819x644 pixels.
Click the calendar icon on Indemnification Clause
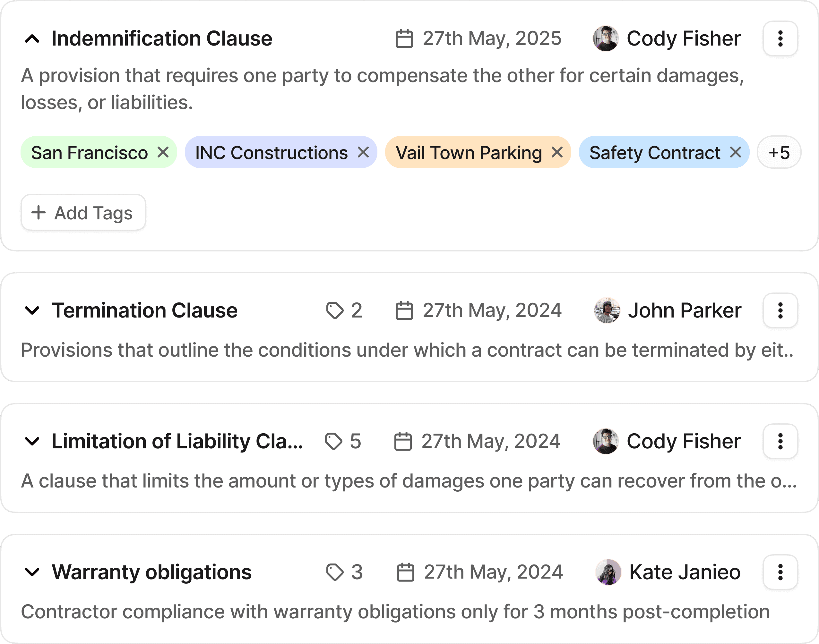[404, 39]
